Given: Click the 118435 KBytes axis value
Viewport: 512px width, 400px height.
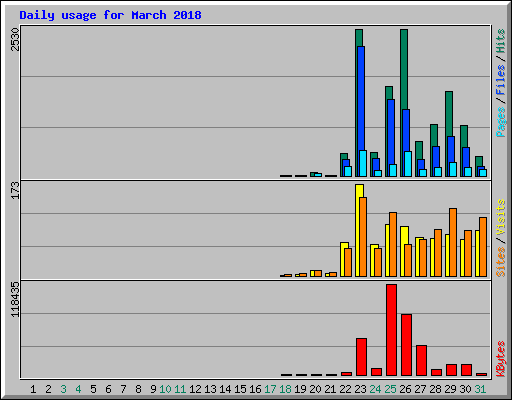Looking at the screenshot, I should pos(15,299).
